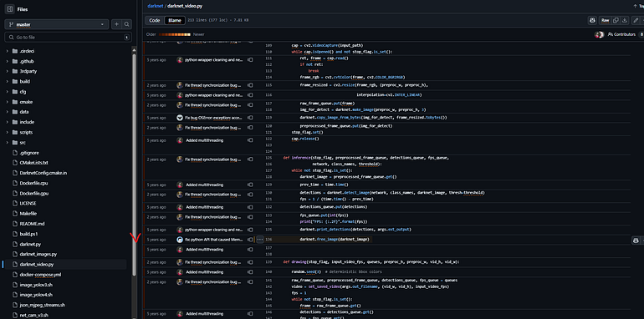Expand the build folder
Viewport: 644px width, 319px height.
[x=7, y=82]
